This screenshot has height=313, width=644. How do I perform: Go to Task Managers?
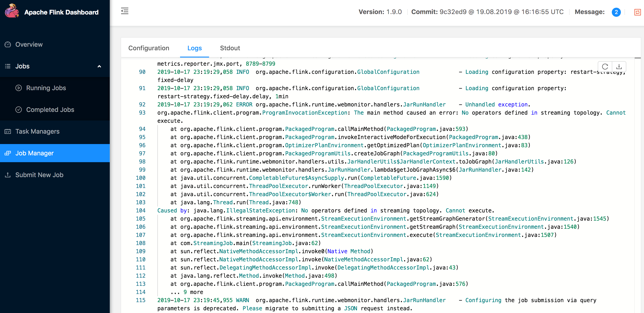(55, 131)
